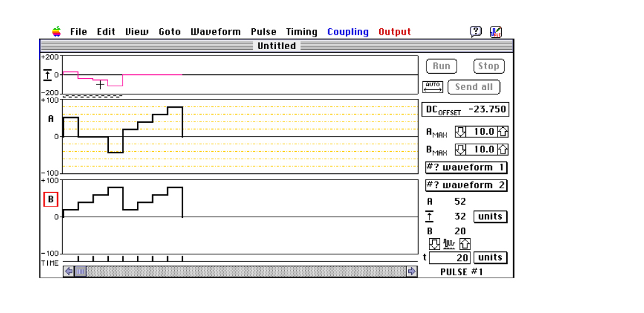Click the pulse train icon between arrows
Screen dimensions: 644x313
[450, 244]
